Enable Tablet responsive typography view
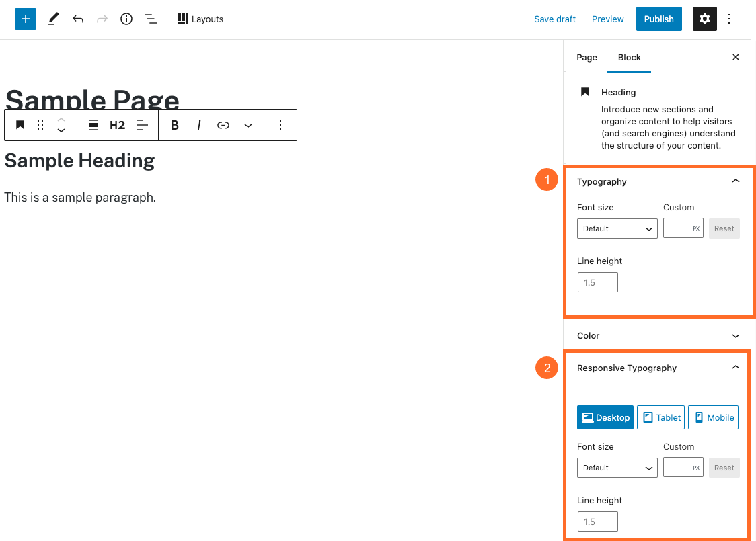Screen dimensions: 756x541 coord(660,417)
